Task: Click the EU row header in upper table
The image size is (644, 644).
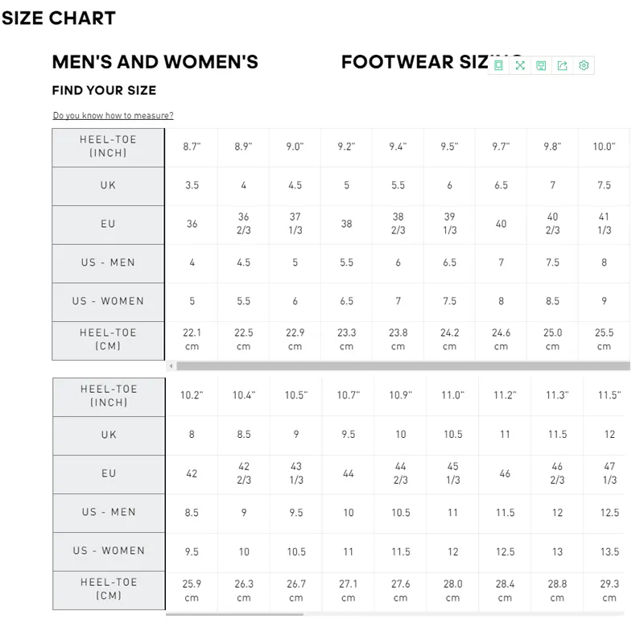Action: click(108, 225)
